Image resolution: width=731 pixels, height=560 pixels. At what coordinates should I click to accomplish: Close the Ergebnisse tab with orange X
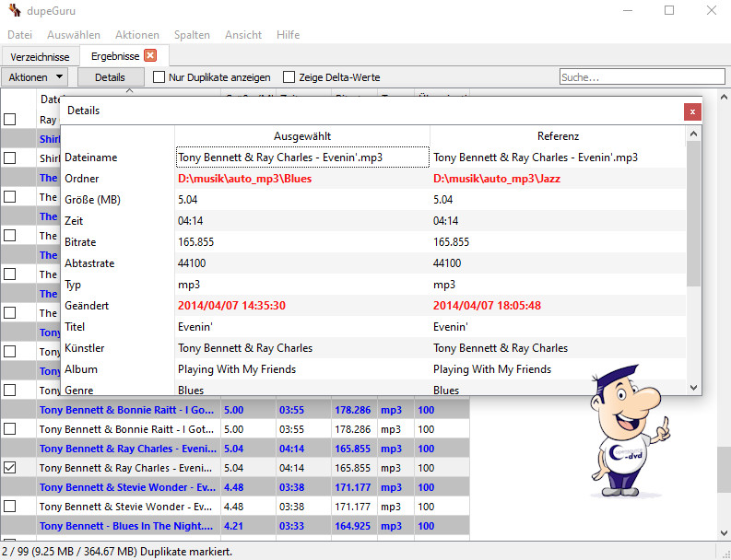(x=150, y=56)
